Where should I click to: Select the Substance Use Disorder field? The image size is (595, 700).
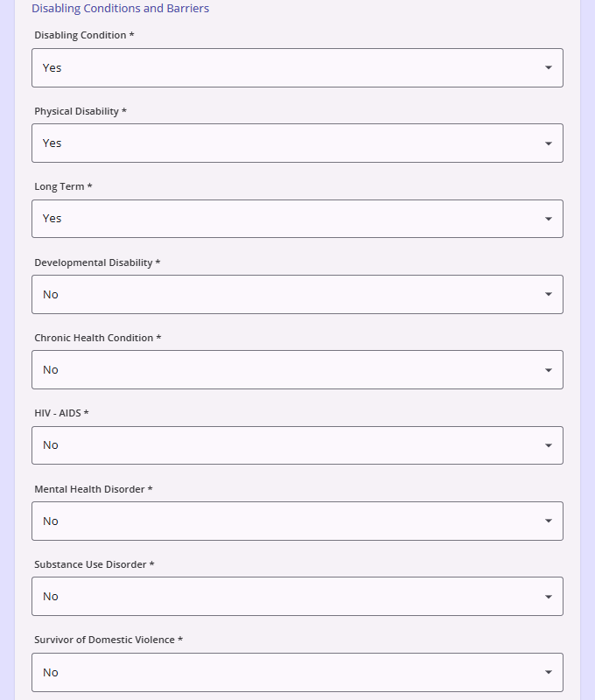[297, 597]
